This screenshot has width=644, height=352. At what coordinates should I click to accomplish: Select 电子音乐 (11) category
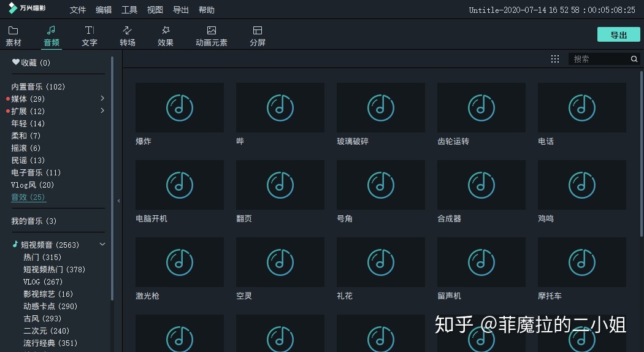36,172
